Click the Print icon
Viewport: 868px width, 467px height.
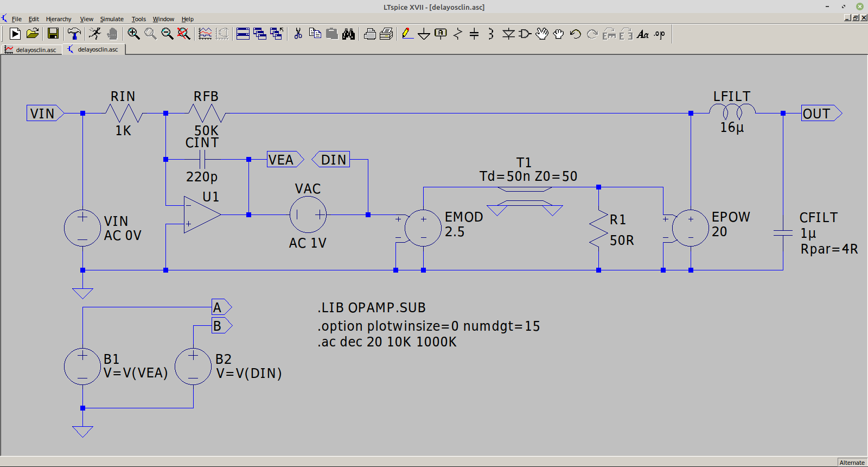[x=369, y=34]
